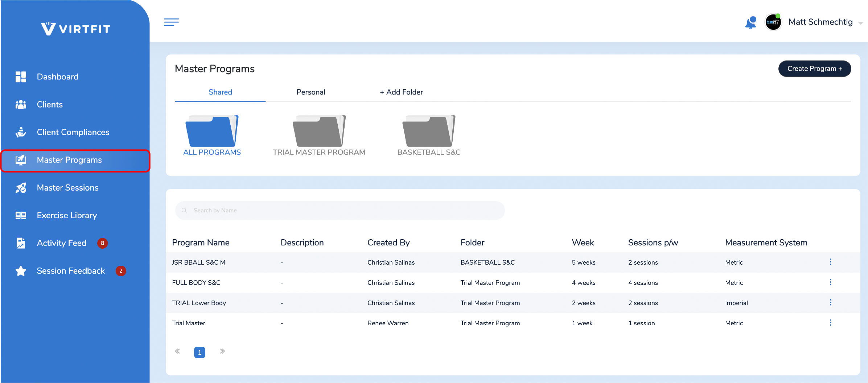Open the ALL PROGRAMS blue folder

tap(212, 131)
